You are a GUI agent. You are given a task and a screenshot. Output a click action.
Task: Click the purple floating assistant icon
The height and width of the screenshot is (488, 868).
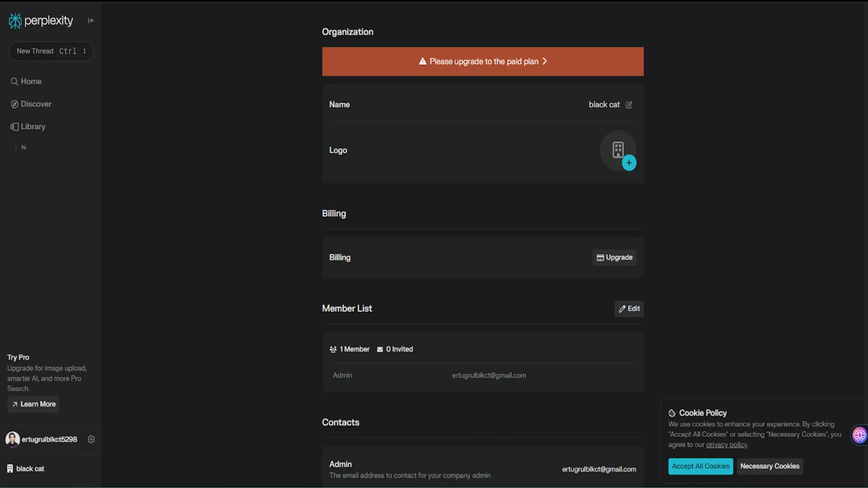[859, 435]
